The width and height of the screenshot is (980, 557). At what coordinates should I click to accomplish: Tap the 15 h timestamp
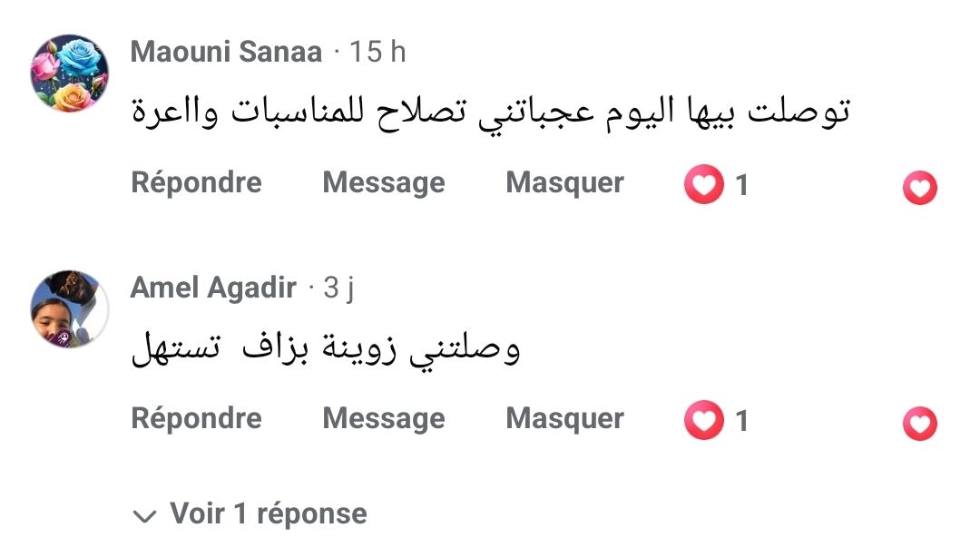(378, 52)
